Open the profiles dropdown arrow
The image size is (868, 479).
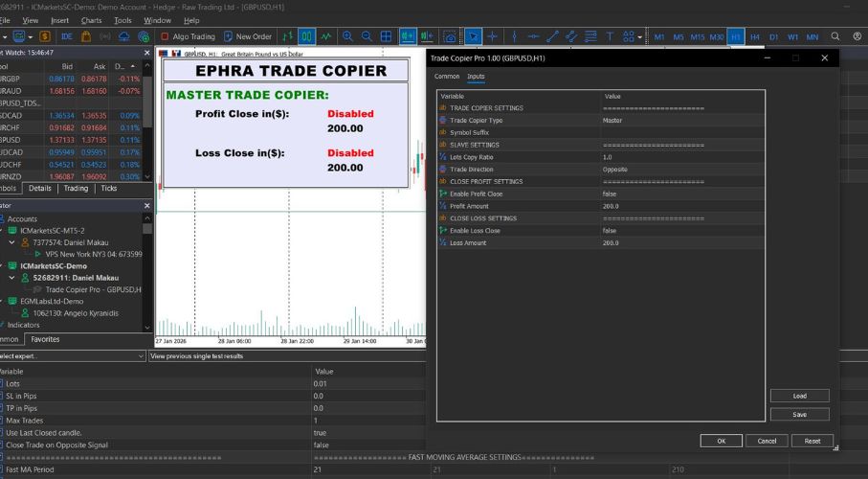[x=31, y=37]
